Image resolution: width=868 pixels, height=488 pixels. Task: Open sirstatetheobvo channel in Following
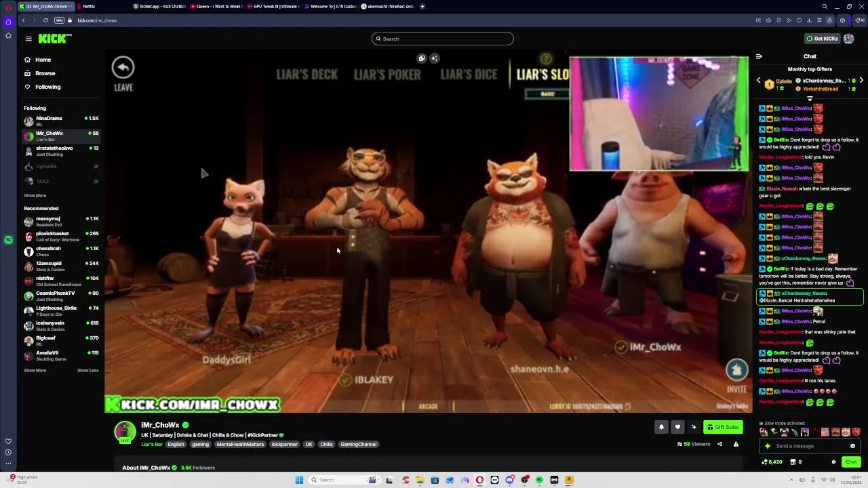(x=61, y=150)
